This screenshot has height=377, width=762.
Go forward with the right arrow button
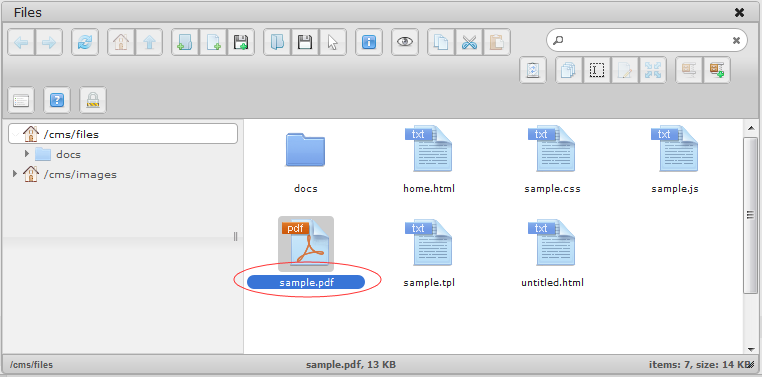[x=49, y=42]
